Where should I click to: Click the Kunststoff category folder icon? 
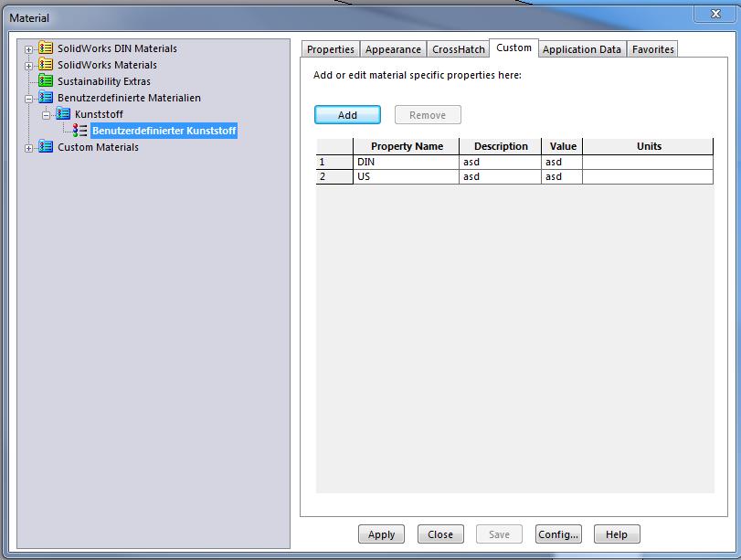click(63, 114)
